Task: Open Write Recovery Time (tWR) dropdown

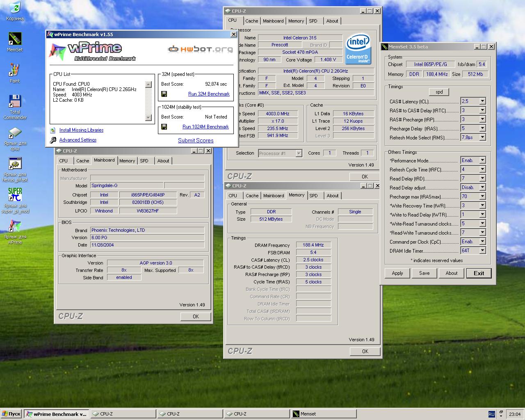Action: point(482,205)
